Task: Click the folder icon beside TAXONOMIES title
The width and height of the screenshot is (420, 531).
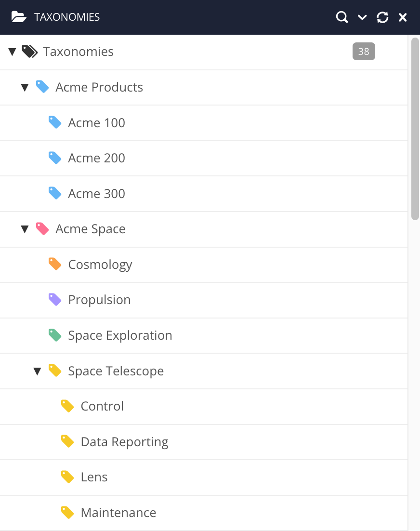Action: (18, 16)
